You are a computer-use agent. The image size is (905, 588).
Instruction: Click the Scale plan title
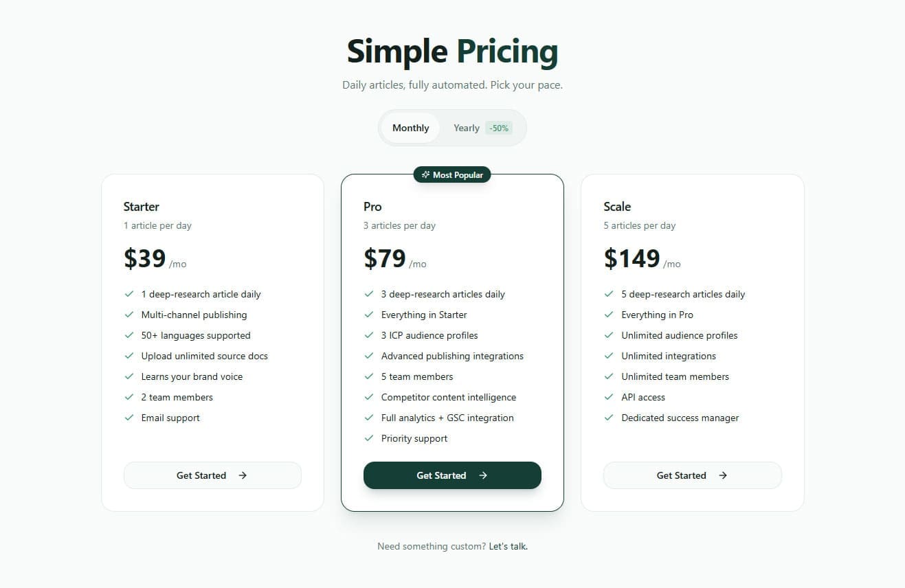pyautogui.click(x=617, y=207)
